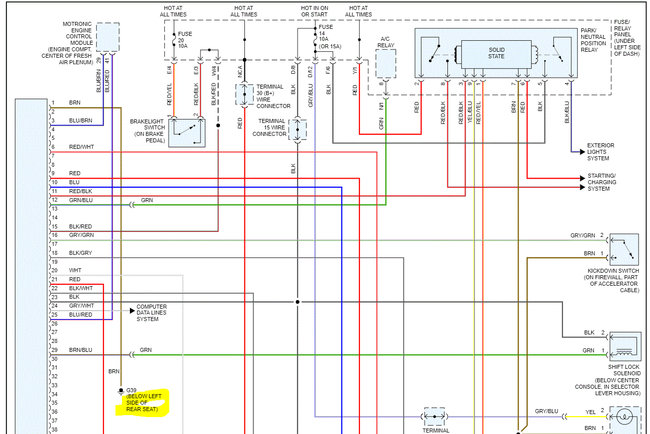The width and height of the screenshot is (650, 434).
Task: Click the BLK/WHT label at pin 22
Action: coord(81,288)
